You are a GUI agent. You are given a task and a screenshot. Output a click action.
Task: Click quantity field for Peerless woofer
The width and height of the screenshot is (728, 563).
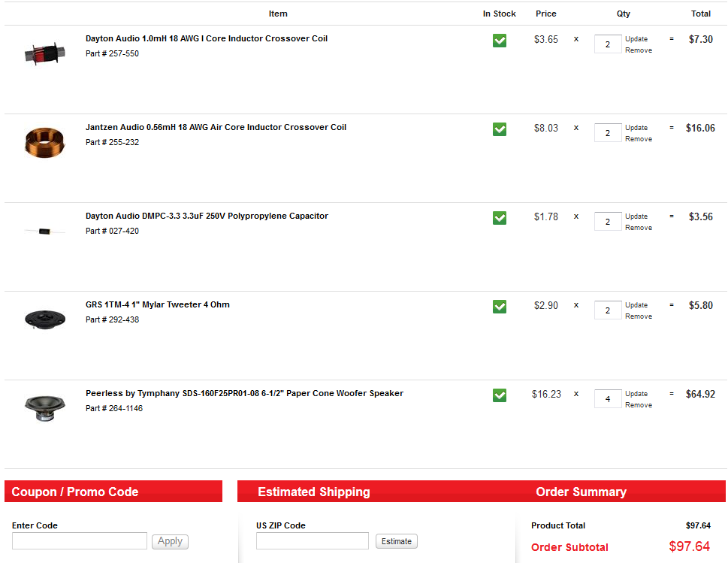tap(607, 399)
